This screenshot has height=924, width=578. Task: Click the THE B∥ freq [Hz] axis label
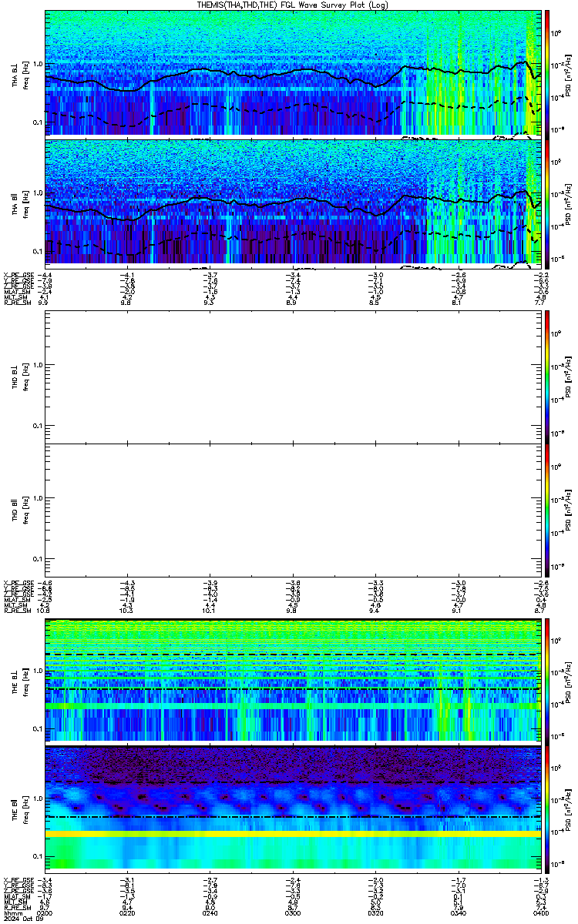[x=25, y=808]
